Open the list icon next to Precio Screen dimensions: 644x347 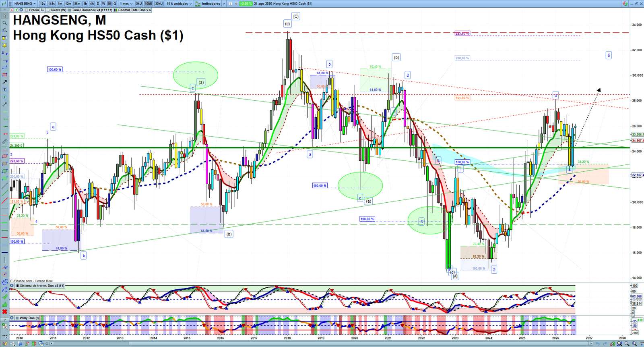pyautogui.click(x=42, y=10)
